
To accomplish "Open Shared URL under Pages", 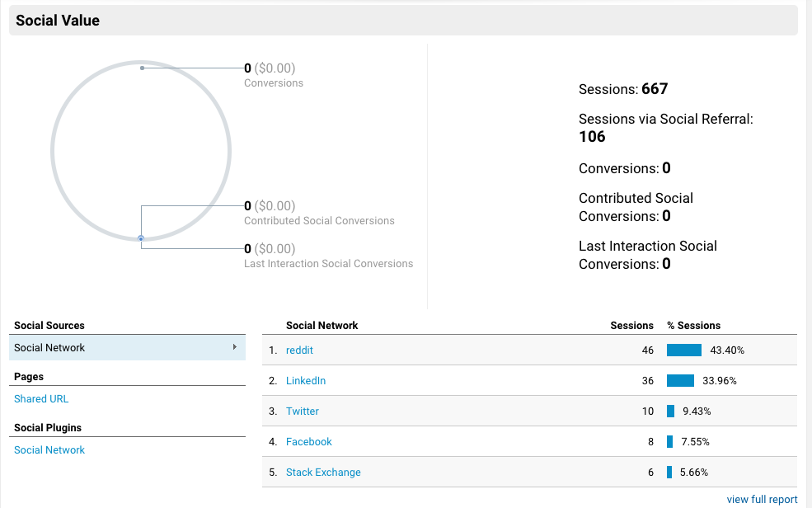I will coord(41,398).
